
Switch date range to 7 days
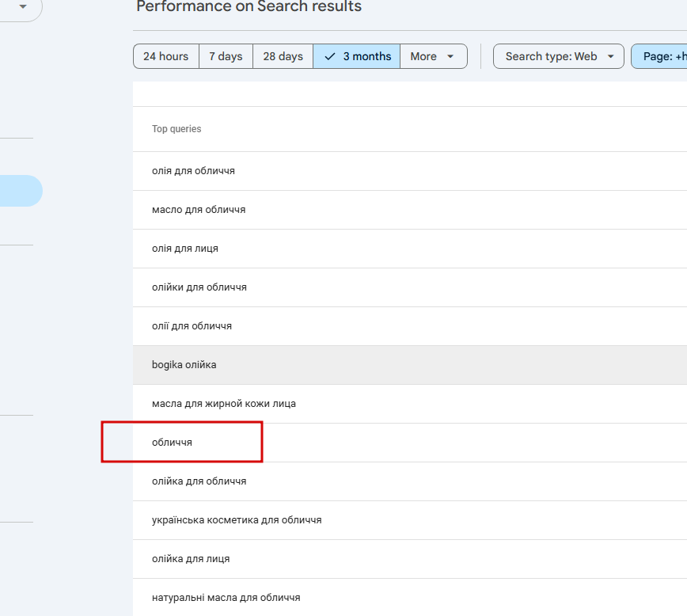(x=226, y=56)
